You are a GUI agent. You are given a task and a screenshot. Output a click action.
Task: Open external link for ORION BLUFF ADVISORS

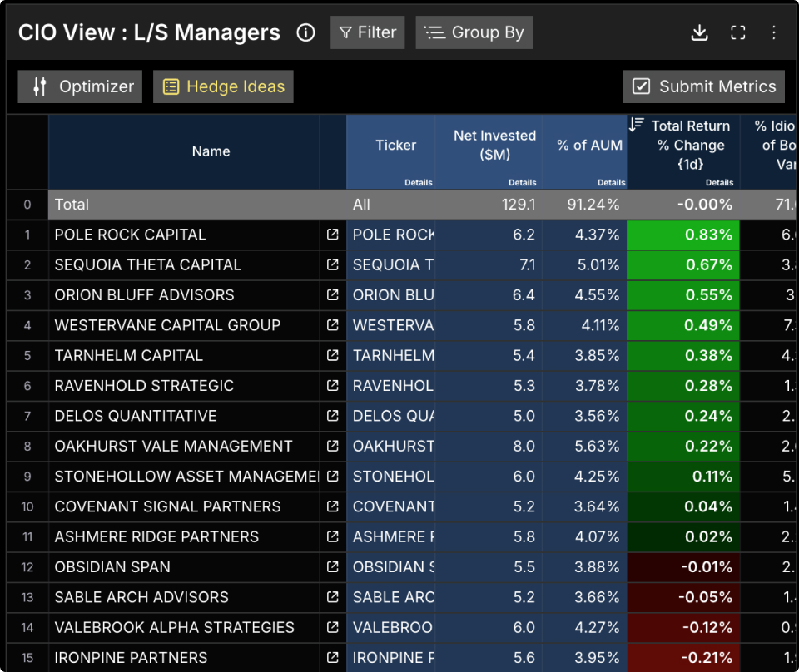click(x=333, y=294)
